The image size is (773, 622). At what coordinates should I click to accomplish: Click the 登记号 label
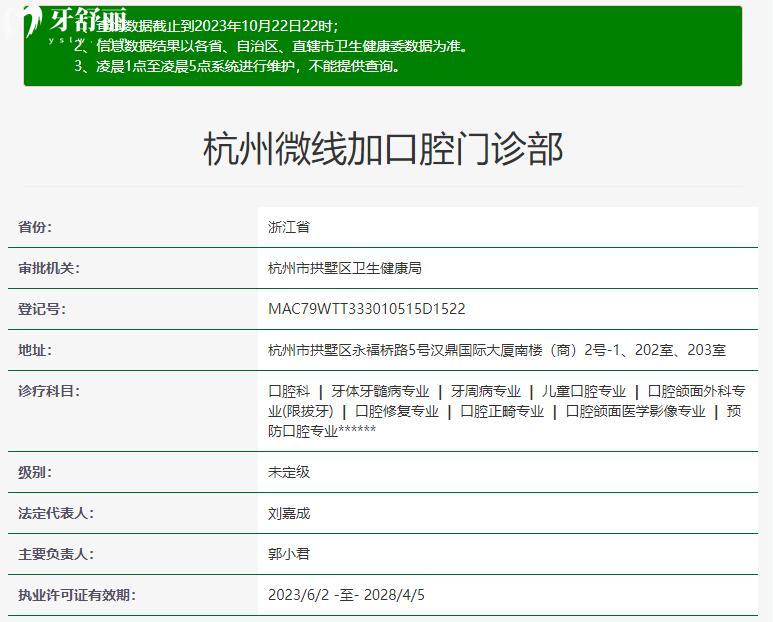41,309
